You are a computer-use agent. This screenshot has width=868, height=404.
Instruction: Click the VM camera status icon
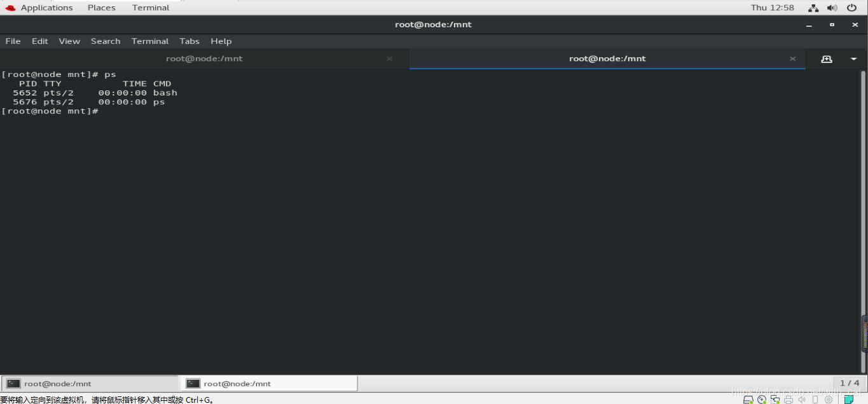click(x=829, y=400)
